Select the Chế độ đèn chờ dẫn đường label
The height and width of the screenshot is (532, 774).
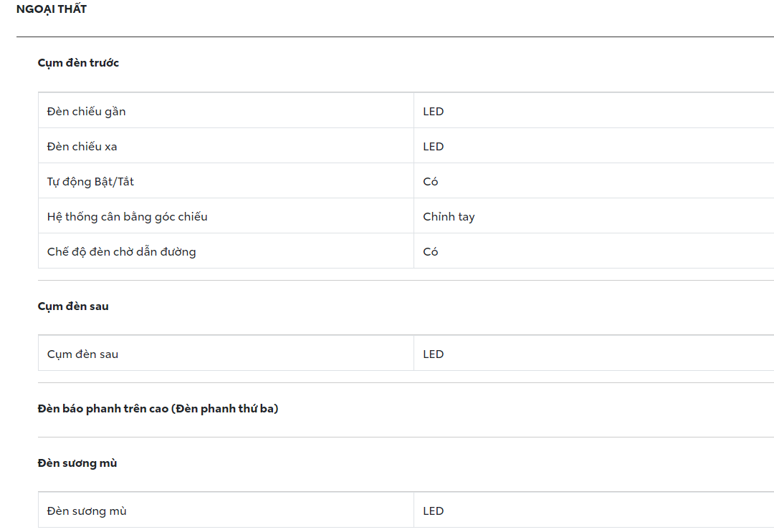click(x=121, y=252)
